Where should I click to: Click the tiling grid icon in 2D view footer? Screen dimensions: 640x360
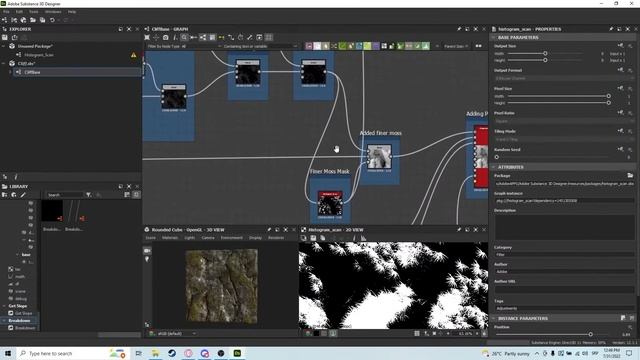[x=417, y=333]
